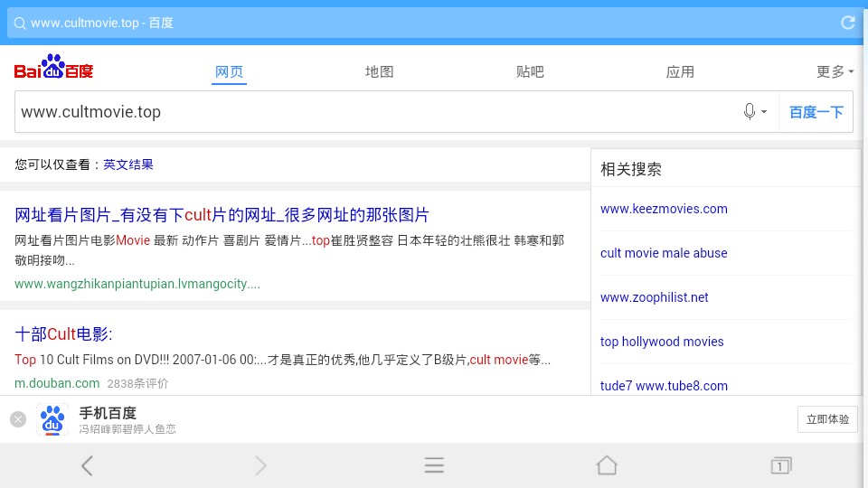This screenshot has height=488, width=868.
Task: Open the www.wangzhikanpiantupian green URL
Action: click(x=137, y=284)
